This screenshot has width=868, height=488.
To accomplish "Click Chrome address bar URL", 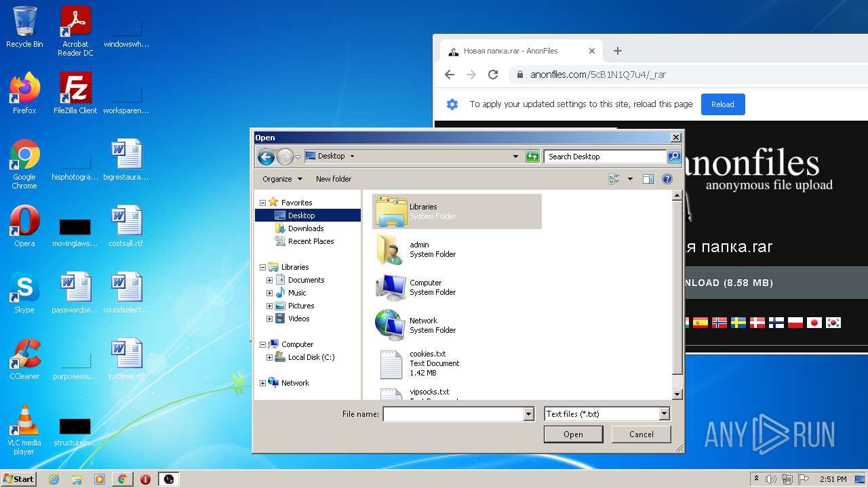I will [598, 75].
